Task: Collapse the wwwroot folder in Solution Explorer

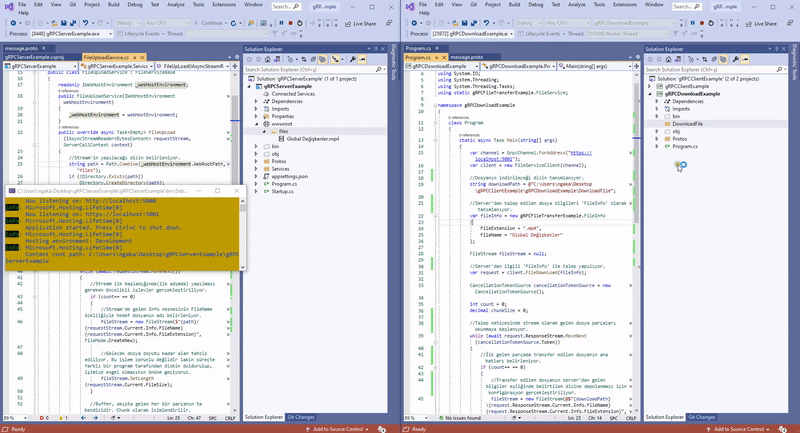Action: tap(257, 123)
